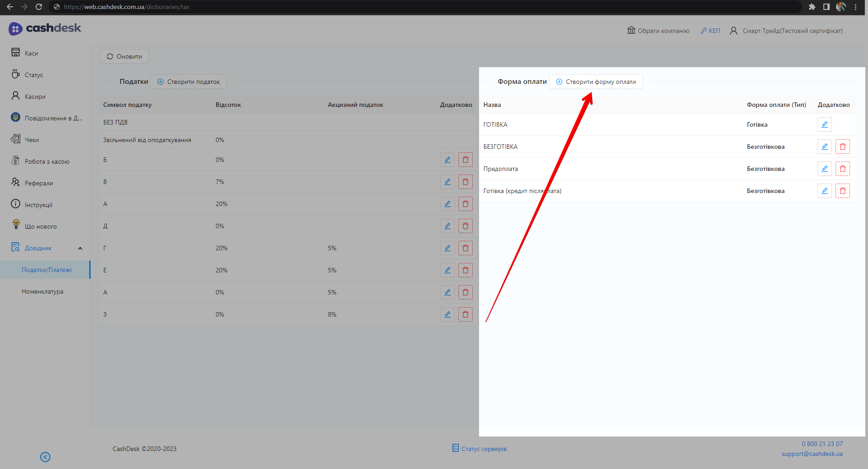Viewport: 868px width, 469px height.
Task: Click the cashdesk logo
Action: click(45, 28)
